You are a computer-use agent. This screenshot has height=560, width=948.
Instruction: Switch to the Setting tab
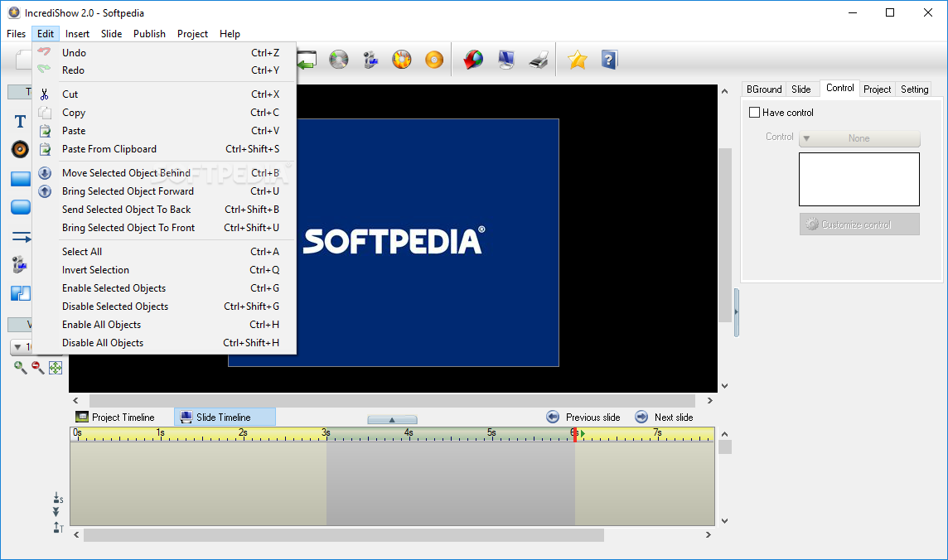pos(915,89)
